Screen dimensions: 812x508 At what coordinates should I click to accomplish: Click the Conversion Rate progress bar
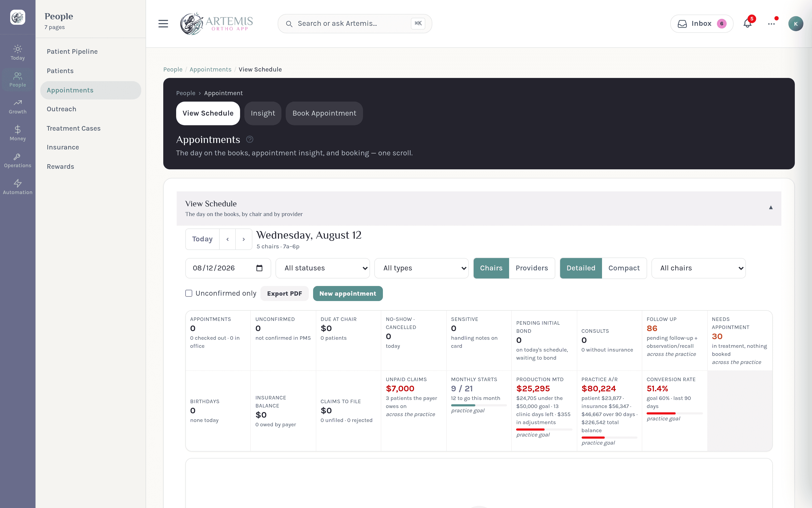tap(675, 413)
